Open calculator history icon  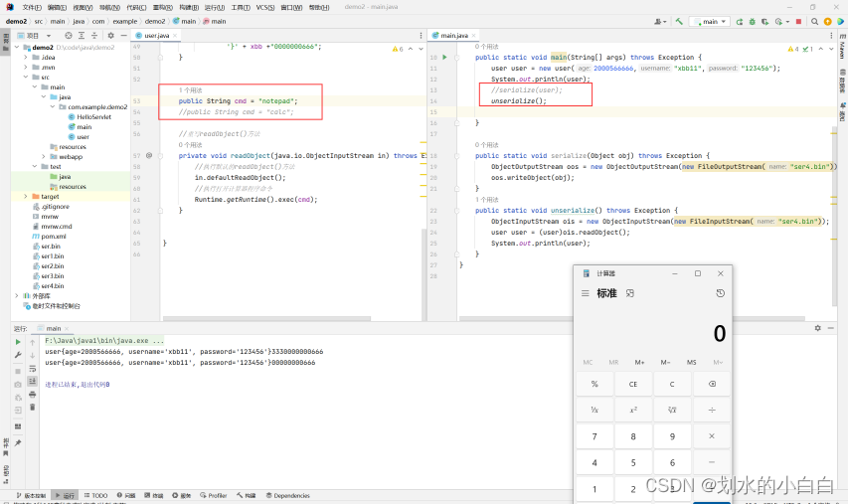pos(720,293)
